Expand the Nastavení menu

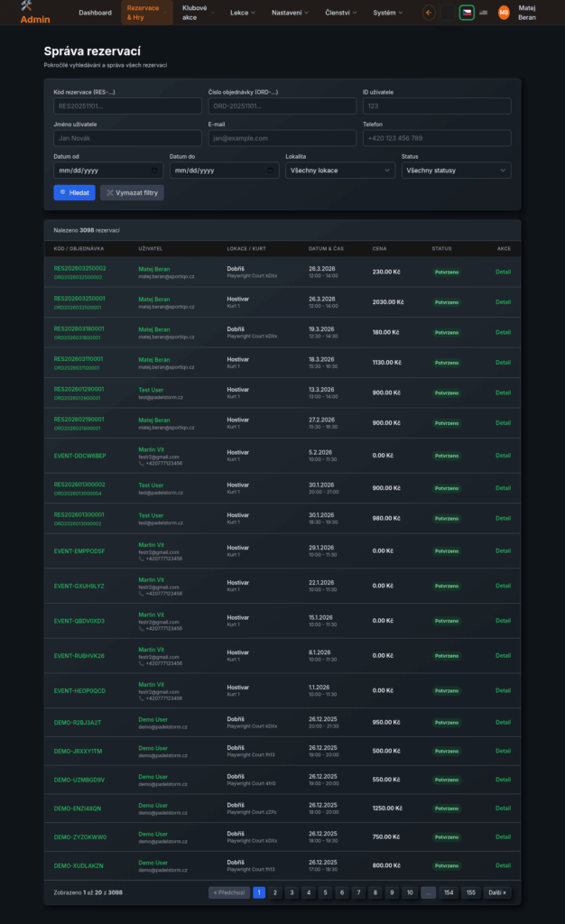[x=290, y=13]
